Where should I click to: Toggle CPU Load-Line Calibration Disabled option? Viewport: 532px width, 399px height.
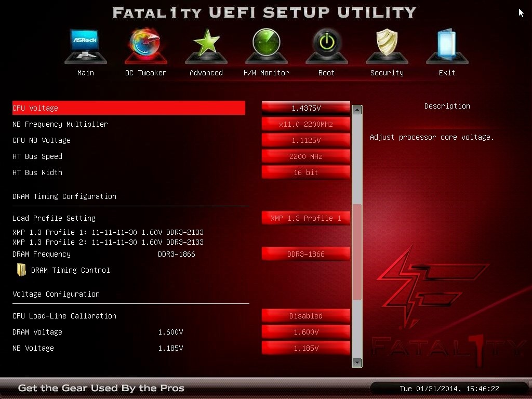pyautogui.click(x=306, y=316)
